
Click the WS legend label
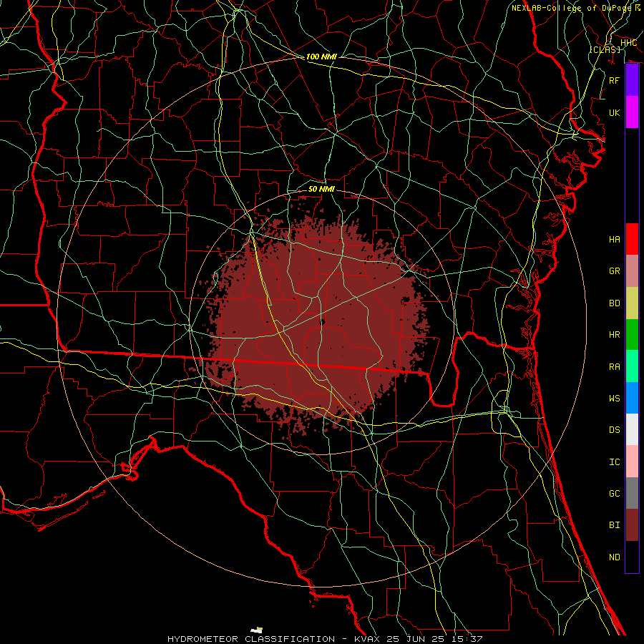614,398
